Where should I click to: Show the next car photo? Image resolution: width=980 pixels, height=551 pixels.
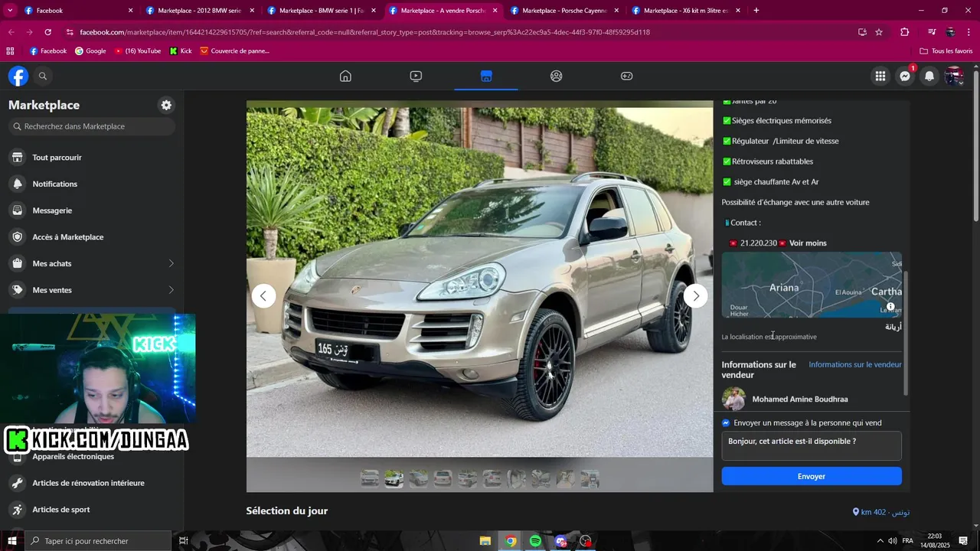695,296
